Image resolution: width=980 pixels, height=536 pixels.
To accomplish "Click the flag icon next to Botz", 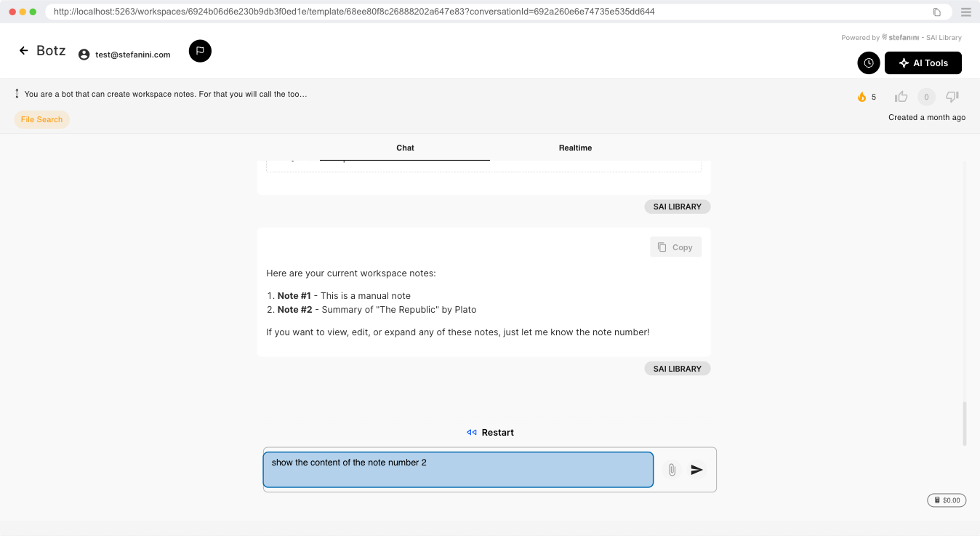I will coord(200,51).
